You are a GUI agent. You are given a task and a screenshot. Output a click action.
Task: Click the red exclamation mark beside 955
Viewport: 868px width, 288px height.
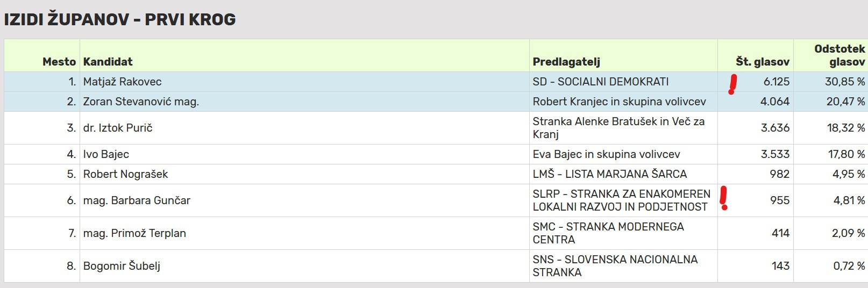[x=724, y=198]
